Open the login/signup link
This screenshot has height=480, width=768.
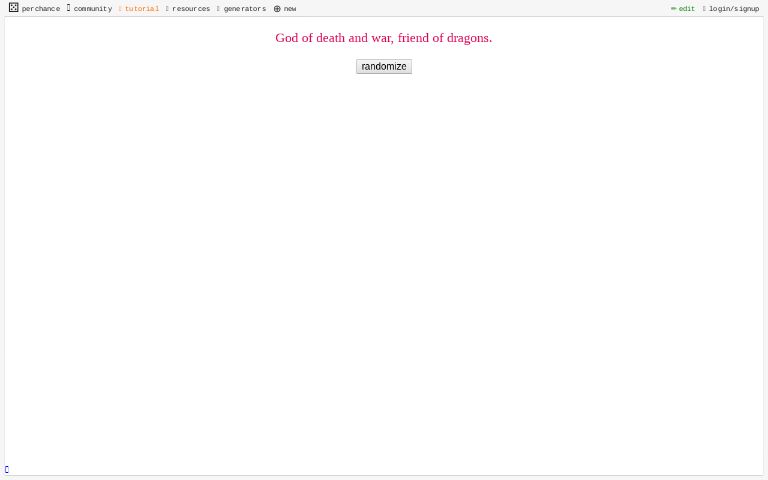(734, 9)
